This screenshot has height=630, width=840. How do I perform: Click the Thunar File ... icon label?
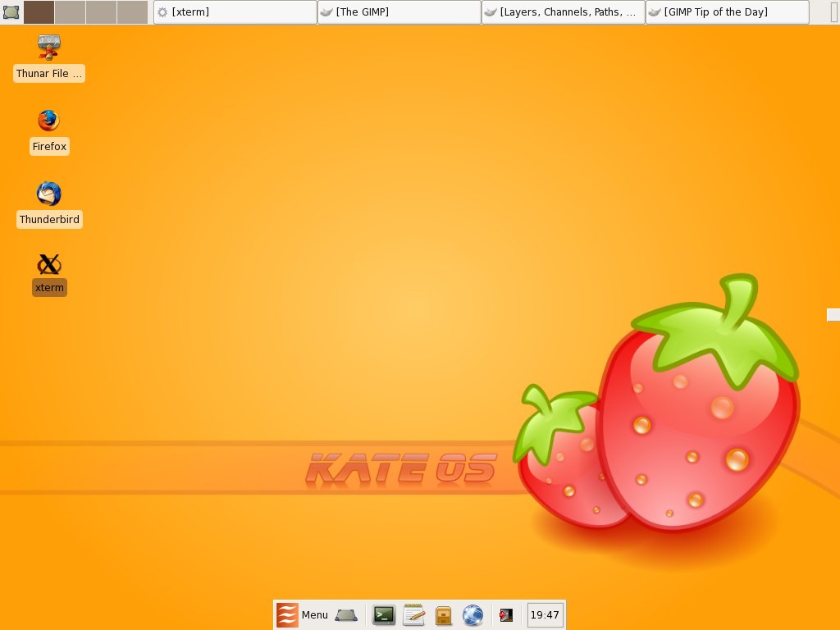click(48, 73)
